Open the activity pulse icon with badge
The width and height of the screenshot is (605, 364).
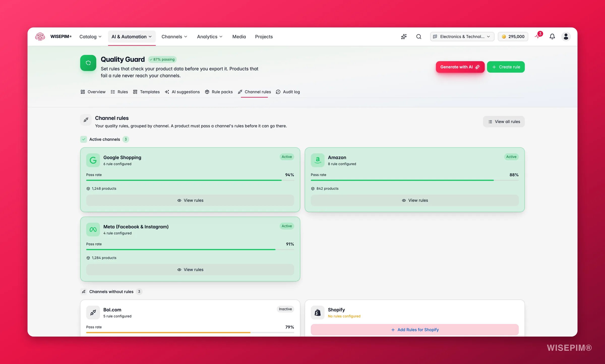[538, 36]
